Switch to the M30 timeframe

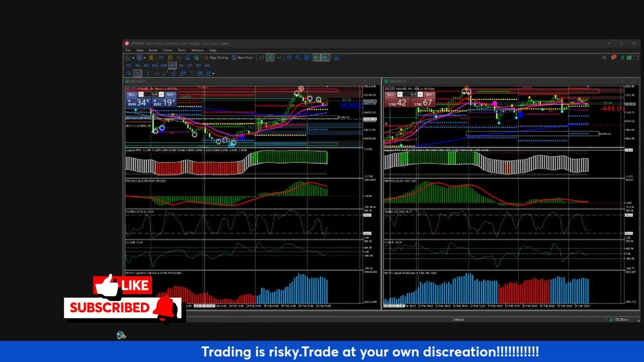(x=164, y=66)
